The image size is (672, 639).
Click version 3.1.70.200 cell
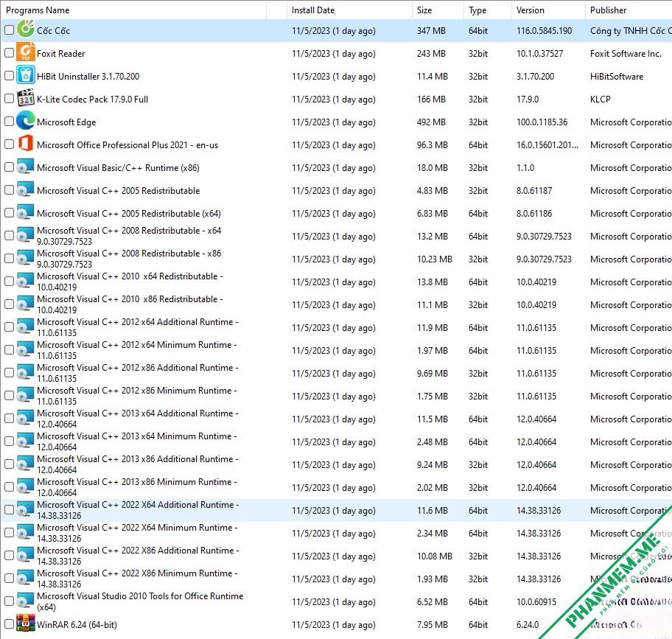pyautogui.click(x=535, y=77)
